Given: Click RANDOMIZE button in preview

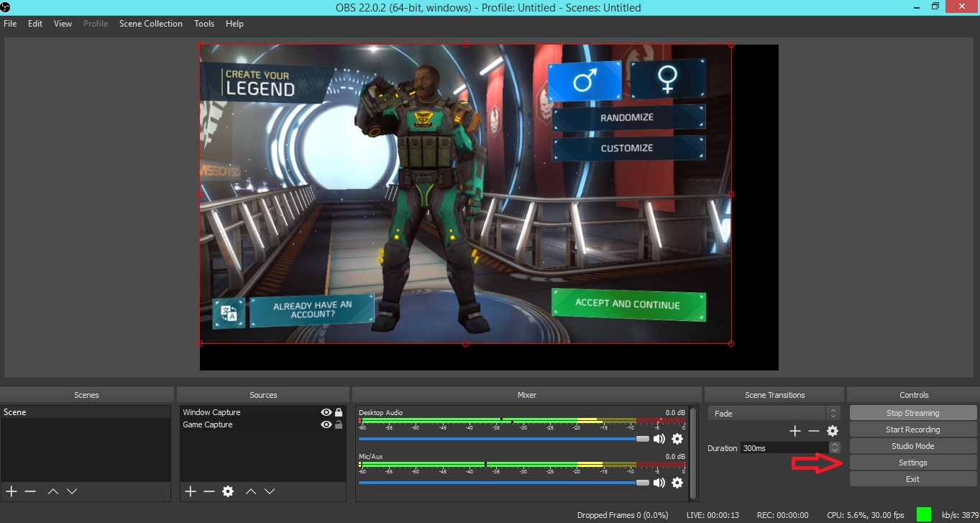Looking at the screenshot, I should 628,117.
